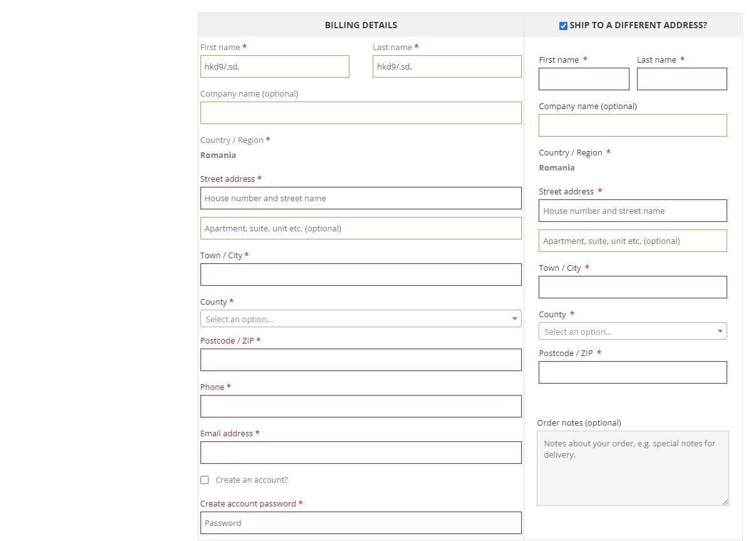The image size is (756, 541).
Task: Focus the billing Company name field
Action: tap(361, 113)
